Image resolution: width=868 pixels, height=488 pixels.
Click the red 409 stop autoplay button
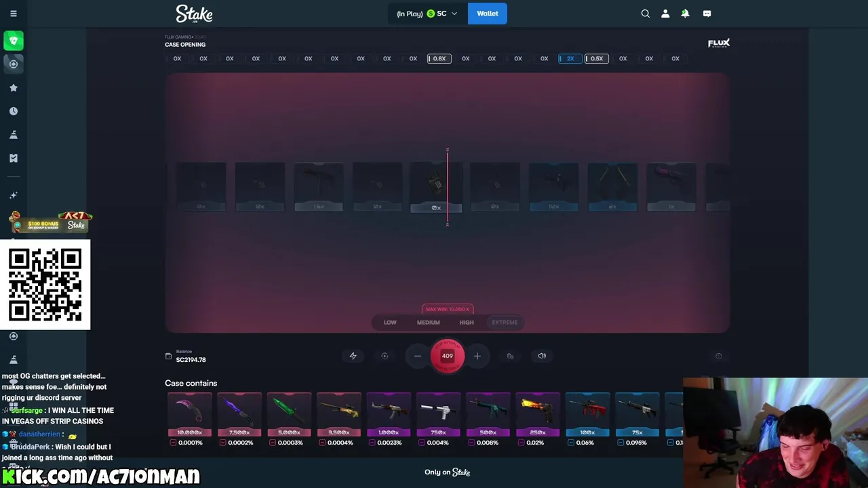448,356
